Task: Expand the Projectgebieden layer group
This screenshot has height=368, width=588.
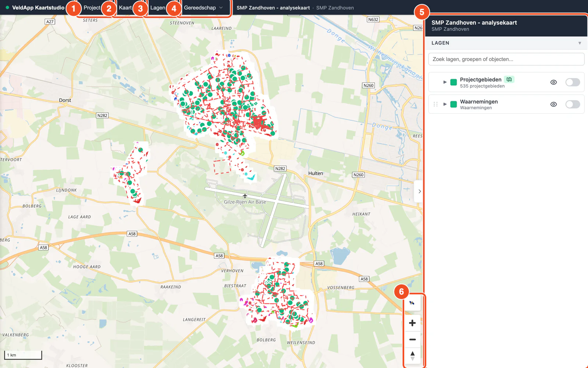Action: tap(445, 82)
